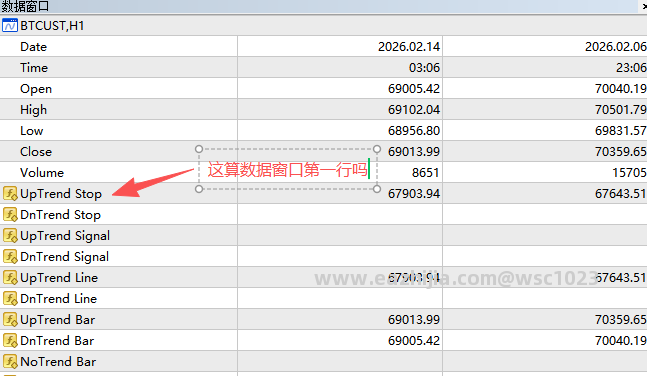The width and height of the screenshot is (647, 376).
Task: Click the NoTrend Bar indicator icon
Action: point(10,362)
